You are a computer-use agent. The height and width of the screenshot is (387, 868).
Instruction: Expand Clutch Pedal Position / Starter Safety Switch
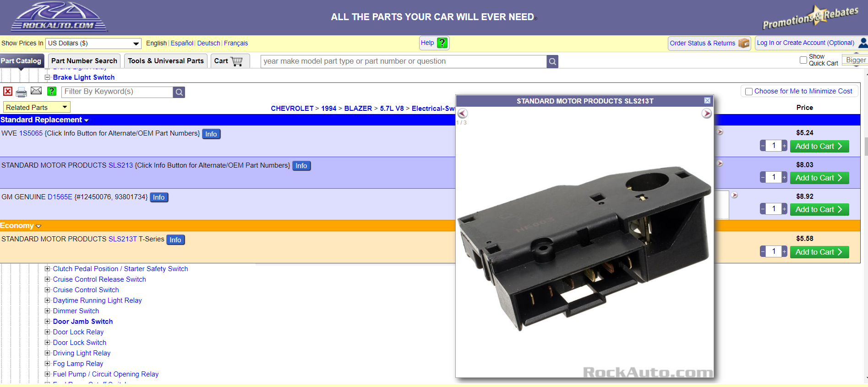coord(47,269)
